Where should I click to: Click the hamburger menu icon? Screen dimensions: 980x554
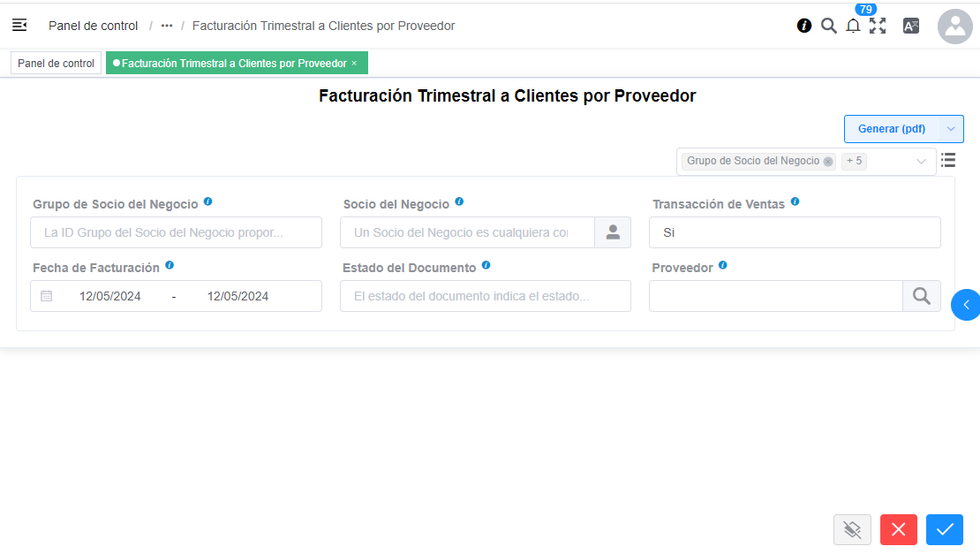click(19, 25)
